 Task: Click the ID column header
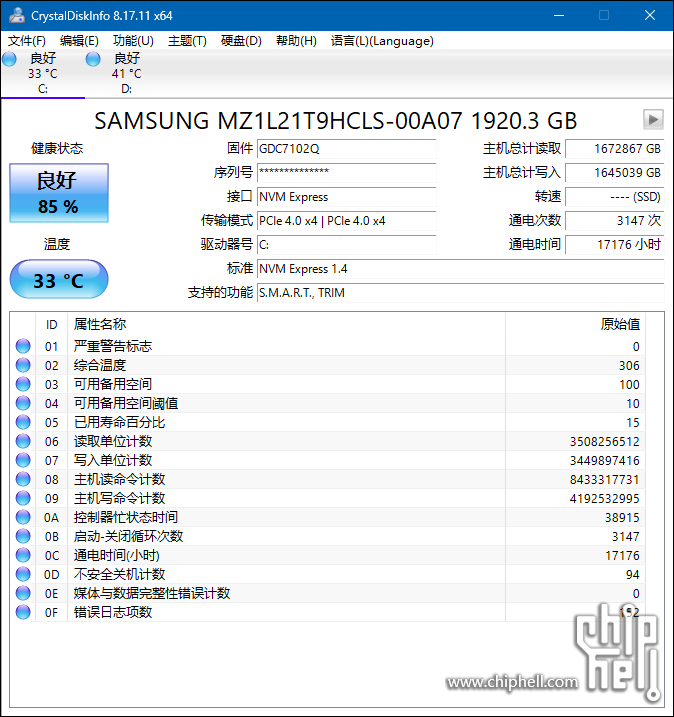click(x=51, y=325)
